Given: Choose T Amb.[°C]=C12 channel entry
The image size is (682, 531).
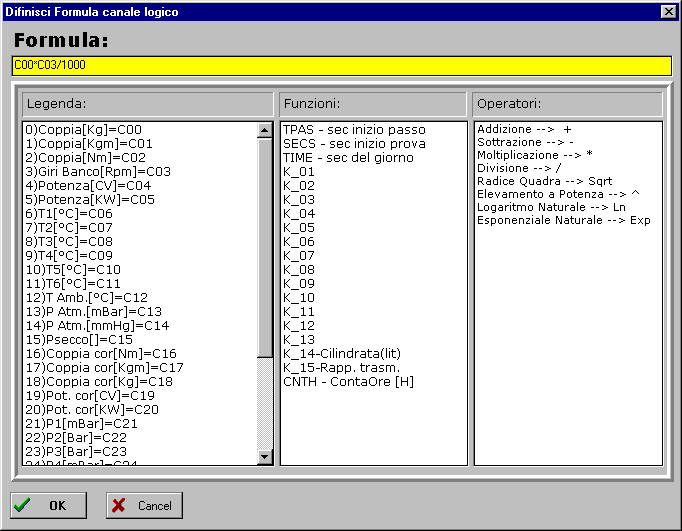Looking at the screenshot, I should (87, 297).
